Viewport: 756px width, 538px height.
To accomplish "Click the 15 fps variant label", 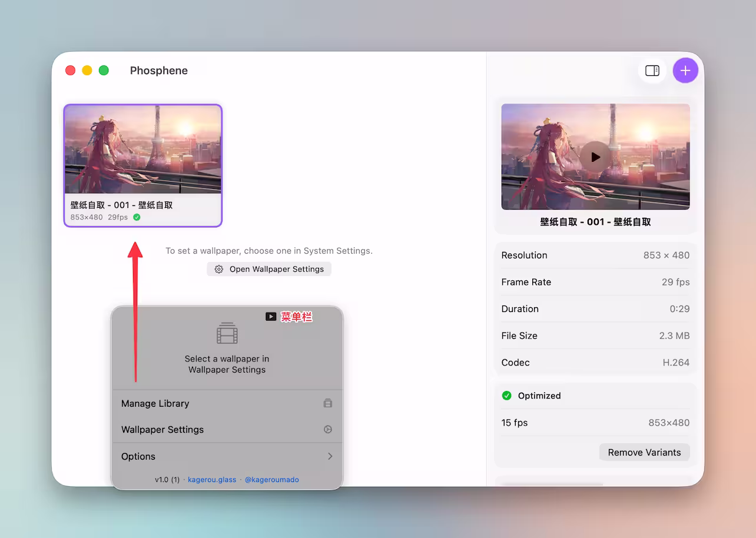I will [515, 423].
